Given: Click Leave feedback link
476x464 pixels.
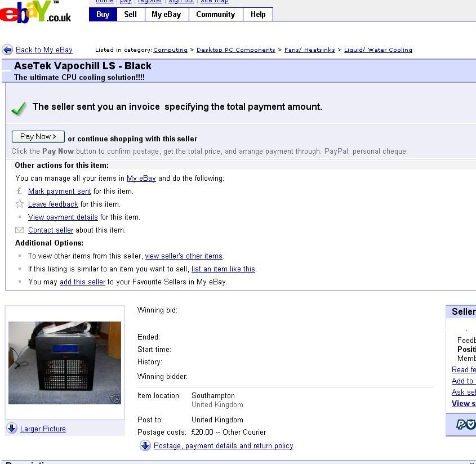Looking at the screenshot, I should coord(53,204).
